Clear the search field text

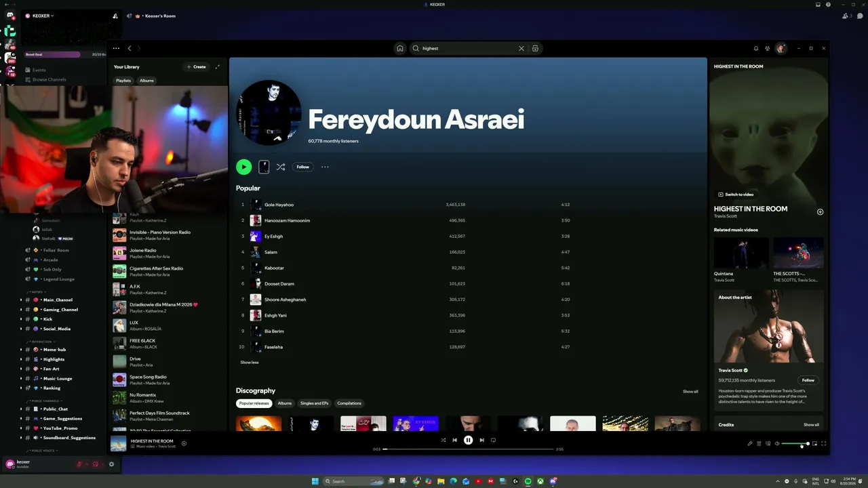pyautogui.click(x=521, y=48)
